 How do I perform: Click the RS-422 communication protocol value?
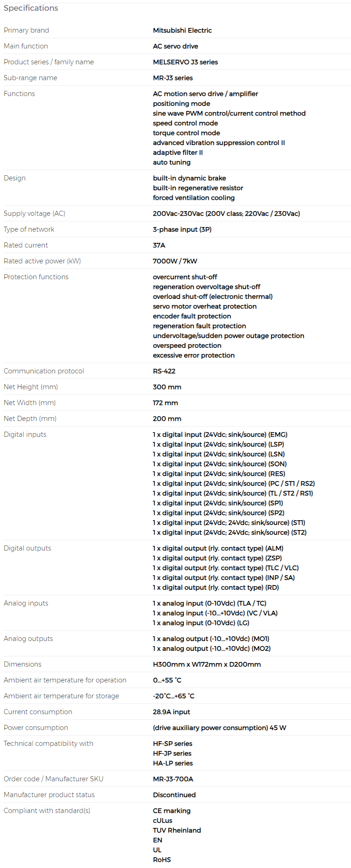[164, 371]
